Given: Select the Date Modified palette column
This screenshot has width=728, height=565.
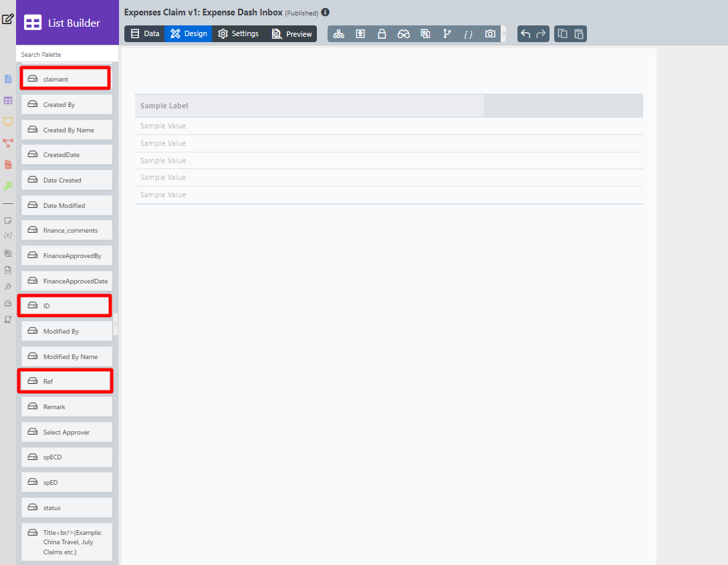Looking at the screenshot, I should point(67,205).
